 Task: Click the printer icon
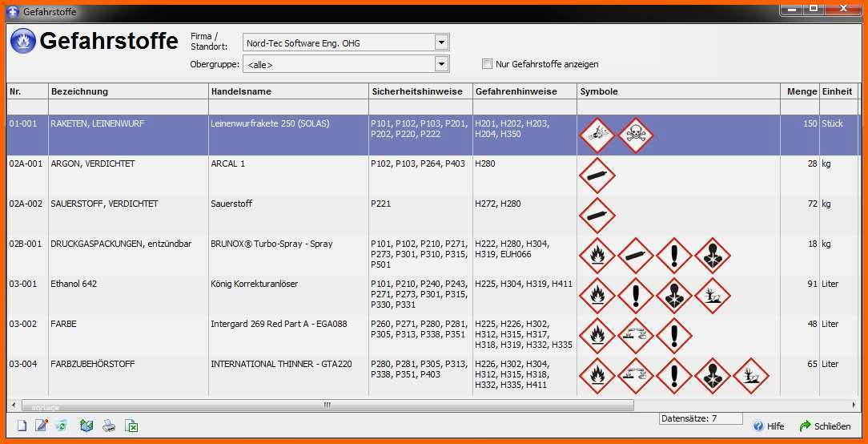tap(109, 426)
